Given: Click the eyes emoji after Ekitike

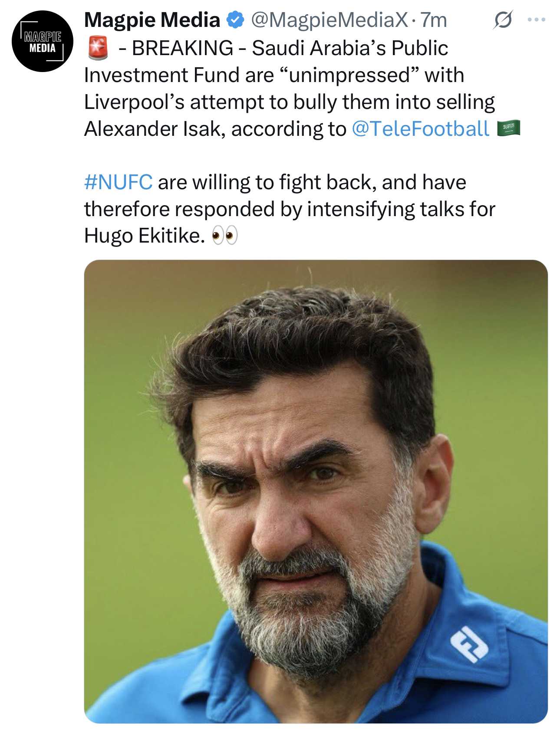Looking at the screenshot, I should pyautogui.click(x=224, y=236).
